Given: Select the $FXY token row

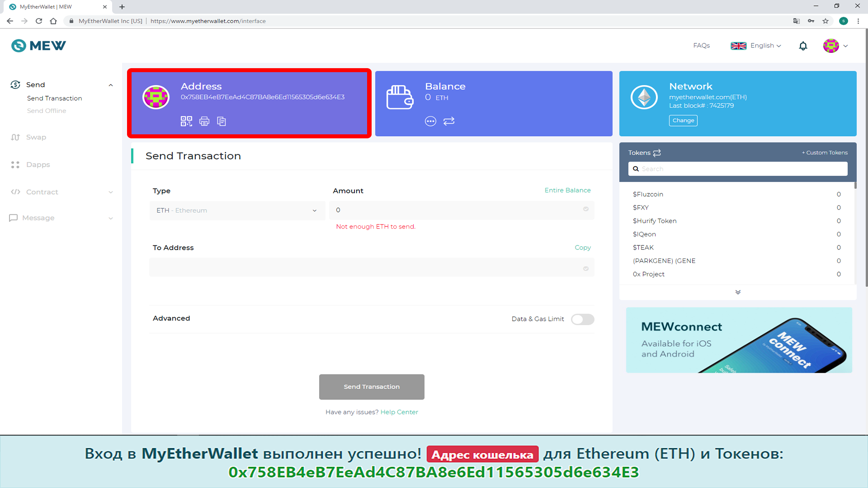Looking at the screenshot, I should [x=737, y=207].
